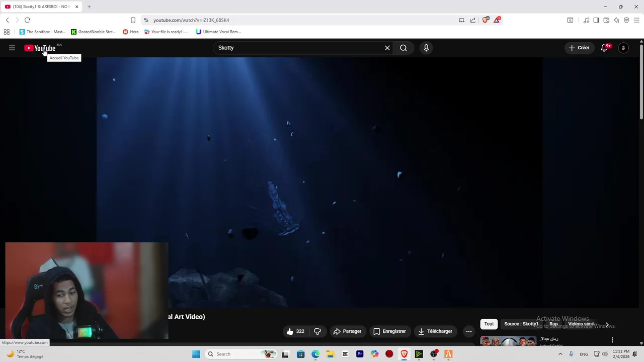
Task: Dislike the video
Action: 317,331
